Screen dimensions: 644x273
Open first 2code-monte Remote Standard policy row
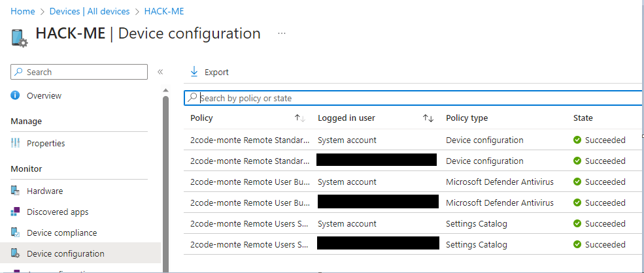click(x=249, y=140)
